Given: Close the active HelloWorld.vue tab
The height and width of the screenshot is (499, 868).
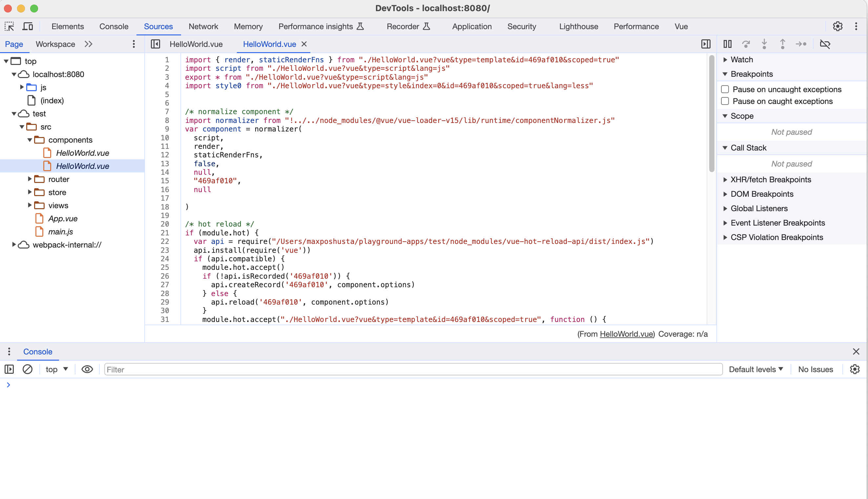Looking at the screenshot, I should tap(304, 44).
